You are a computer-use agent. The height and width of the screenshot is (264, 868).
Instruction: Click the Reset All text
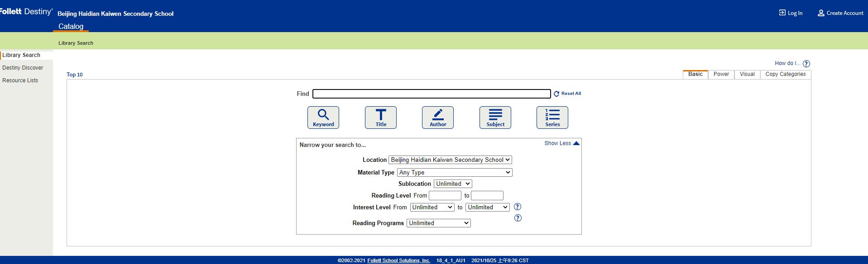[x=571, y=94]
